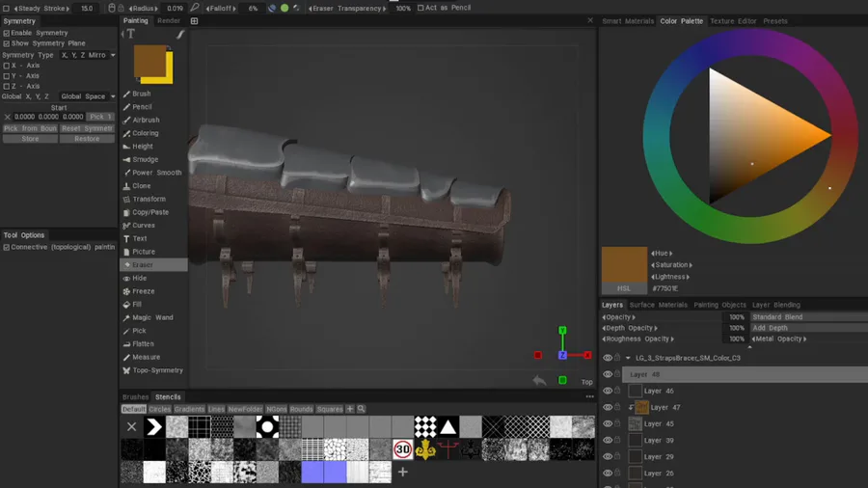Open the Text tool

139,238
